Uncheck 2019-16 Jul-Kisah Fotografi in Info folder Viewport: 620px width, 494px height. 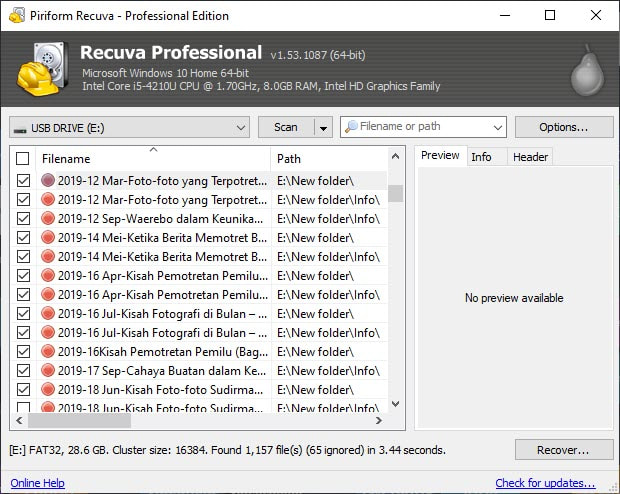click(23, 332)
